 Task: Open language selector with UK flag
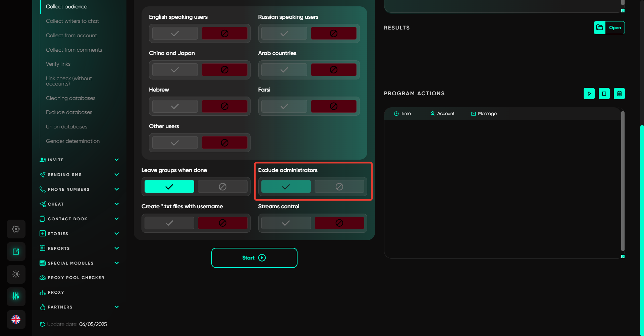point(16,320)
